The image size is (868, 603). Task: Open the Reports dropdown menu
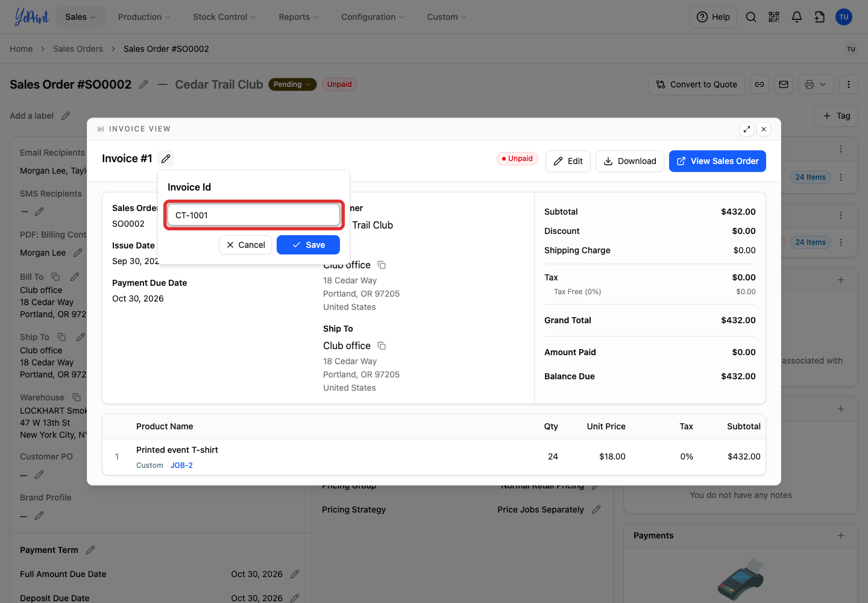(298, 17)
